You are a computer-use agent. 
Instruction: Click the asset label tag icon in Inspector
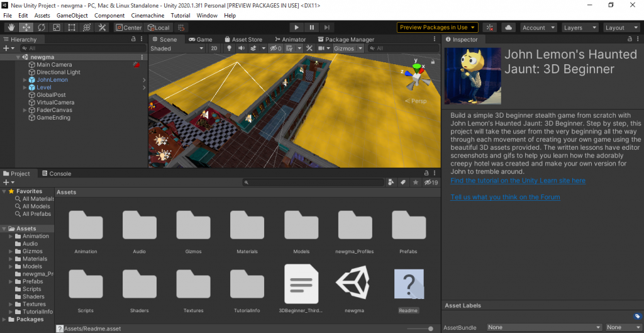[638, 316]
